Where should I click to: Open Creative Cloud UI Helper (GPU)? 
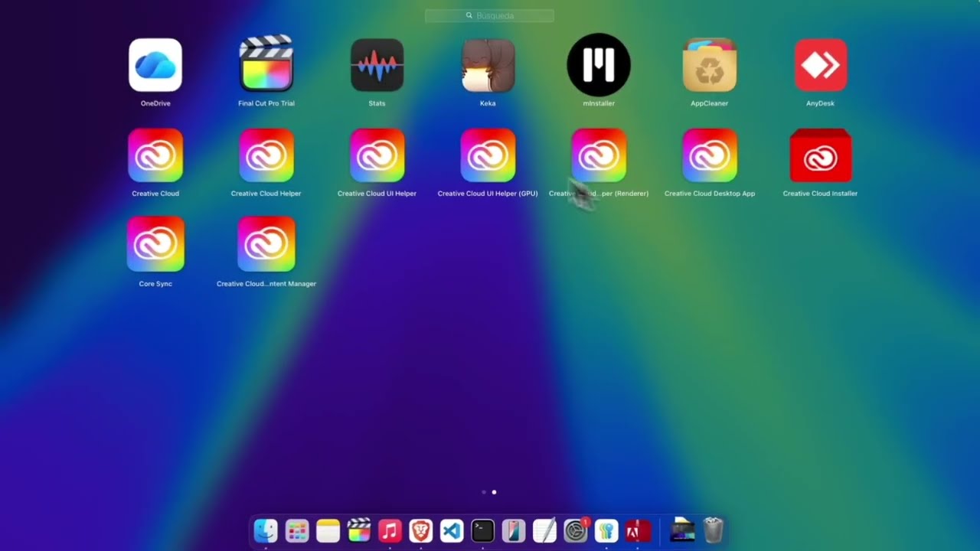pyautogui.click(x=488, y=155)
